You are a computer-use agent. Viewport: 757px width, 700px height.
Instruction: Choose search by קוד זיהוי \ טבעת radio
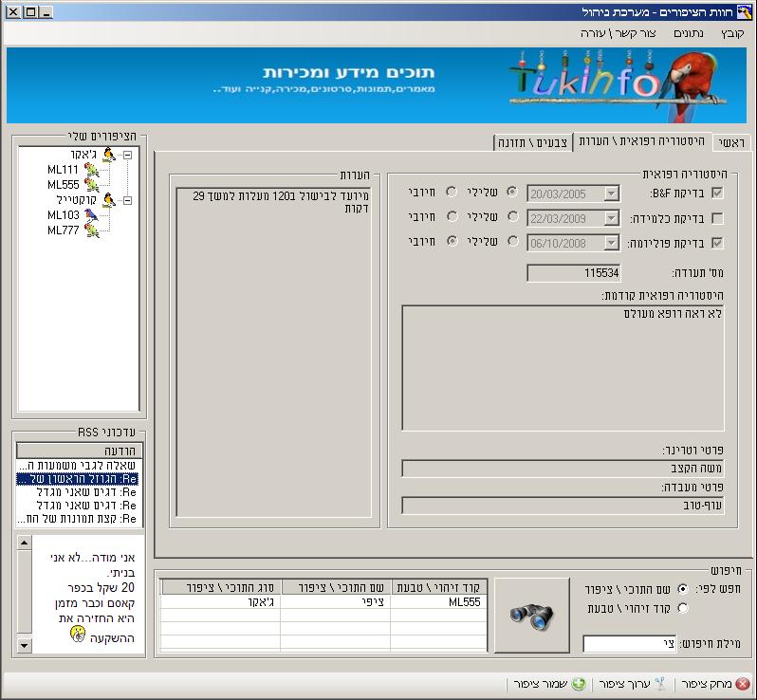click(x=683, y=608)
